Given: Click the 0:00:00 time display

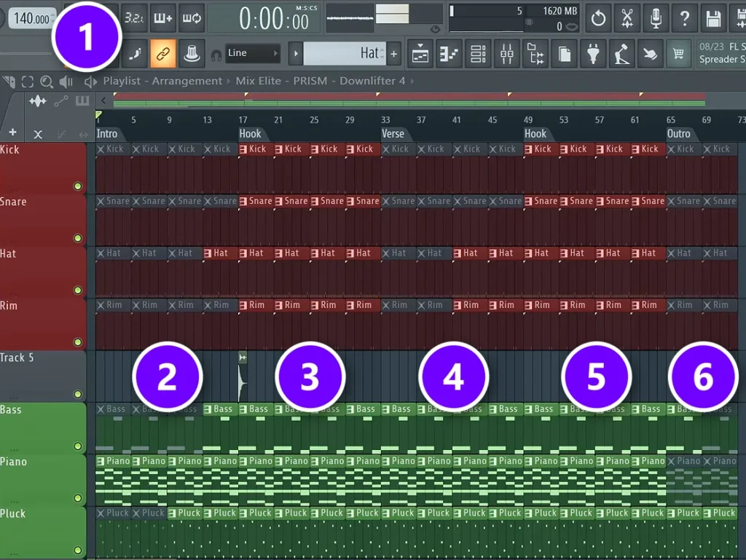Looking at the screenshot, I should [x=274, y=19].
